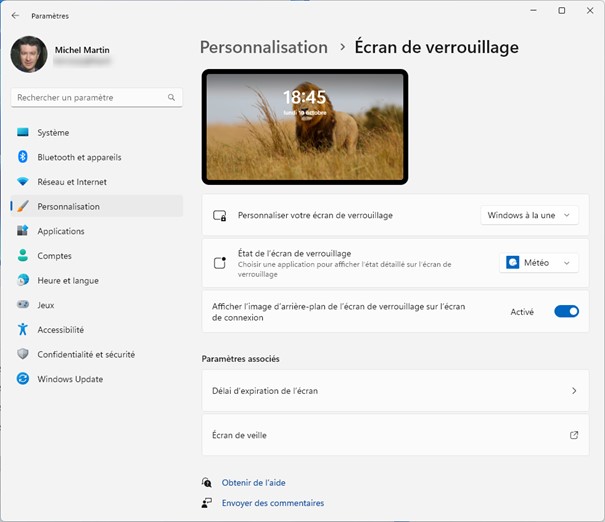This screenshot has width=605, height=522.
Task: Open Heure et langue category
Action: 96,280
